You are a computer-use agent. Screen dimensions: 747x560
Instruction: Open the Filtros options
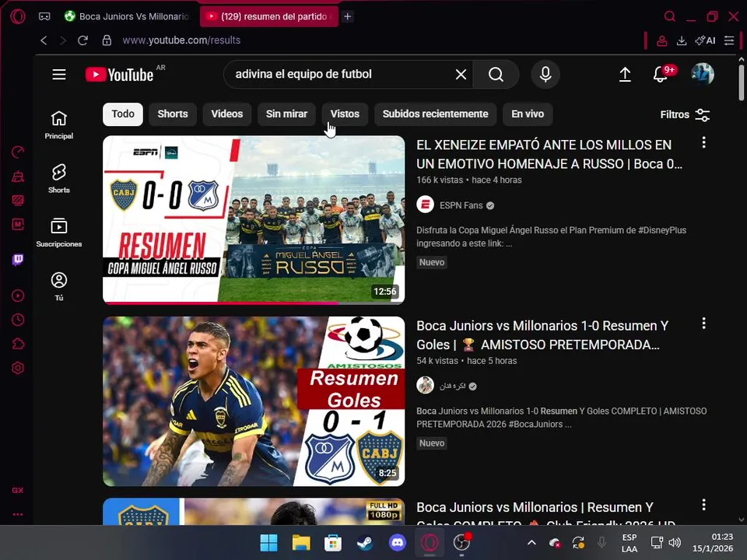click(685, 115)
